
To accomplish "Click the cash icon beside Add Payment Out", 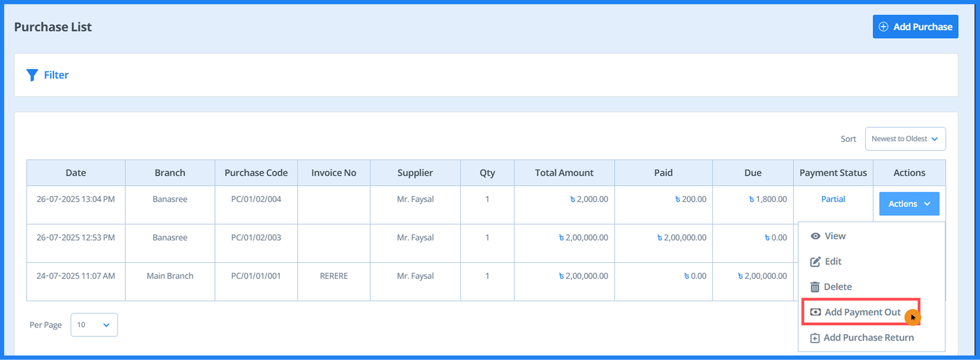I will click(815, 312).
